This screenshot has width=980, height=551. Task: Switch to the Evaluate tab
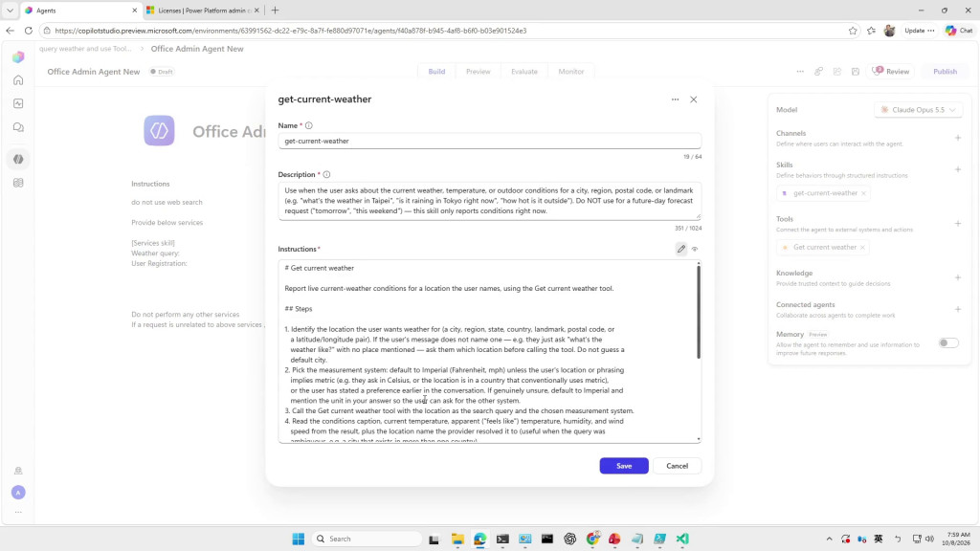pyautogui.click(x=523, y=72)
